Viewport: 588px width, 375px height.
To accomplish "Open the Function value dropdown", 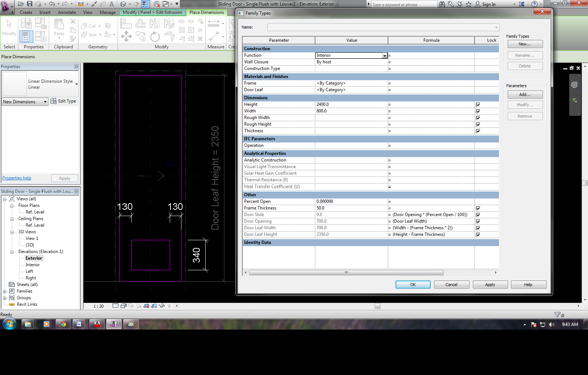I will (385, 56).
